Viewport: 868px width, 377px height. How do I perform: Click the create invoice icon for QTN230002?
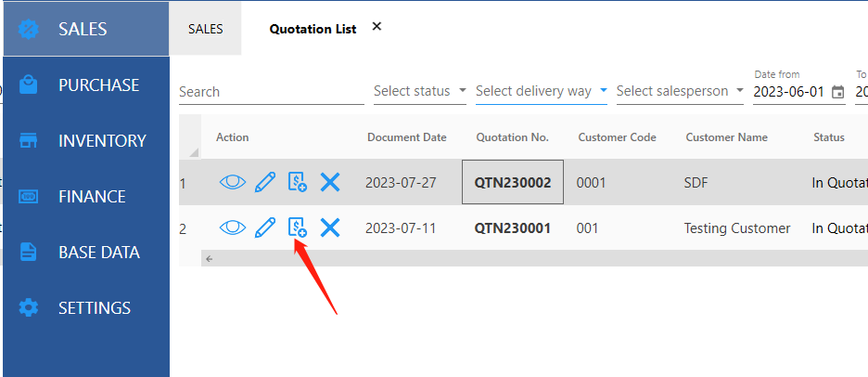(297, 183)
